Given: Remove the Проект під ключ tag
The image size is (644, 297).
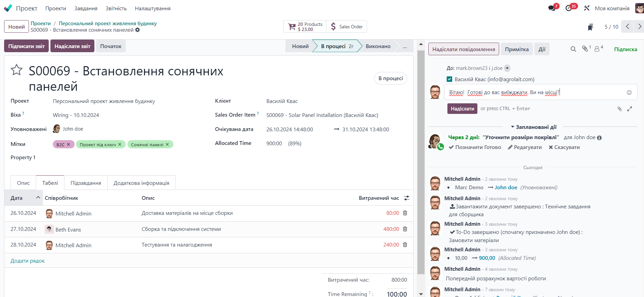Looking at the screenshot, I should click(x=120, y=145).
